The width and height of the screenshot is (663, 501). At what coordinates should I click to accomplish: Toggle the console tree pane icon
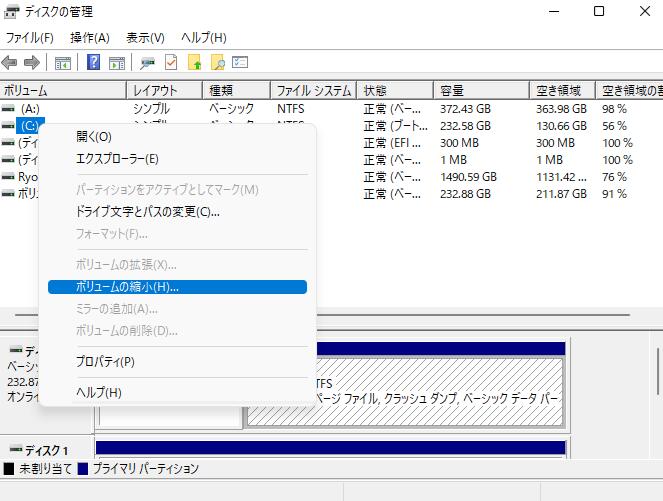tap(63, 62)
